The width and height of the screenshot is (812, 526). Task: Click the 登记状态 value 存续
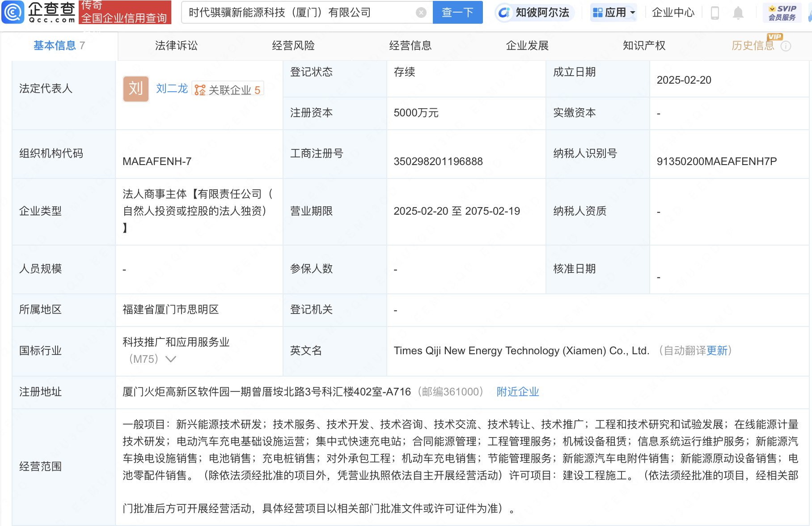coord(404,72)
